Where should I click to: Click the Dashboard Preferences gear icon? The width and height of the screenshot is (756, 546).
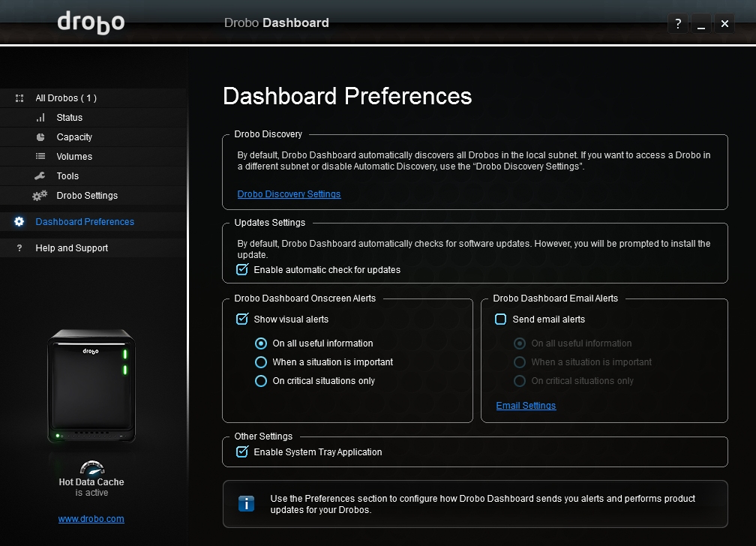click(x=19, y=222)
